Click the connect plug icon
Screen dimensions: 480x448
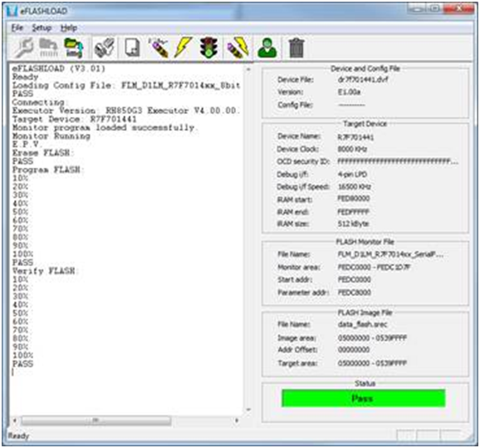pyautogui.click(x=105, y=47)
